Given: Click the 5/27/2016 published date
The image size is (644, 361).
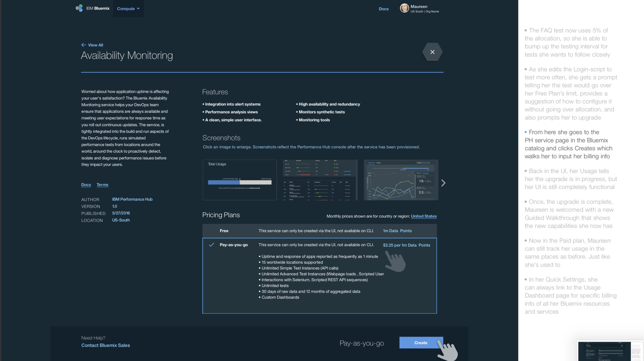Looking at the screenshot, I should (x=121, y=213).
